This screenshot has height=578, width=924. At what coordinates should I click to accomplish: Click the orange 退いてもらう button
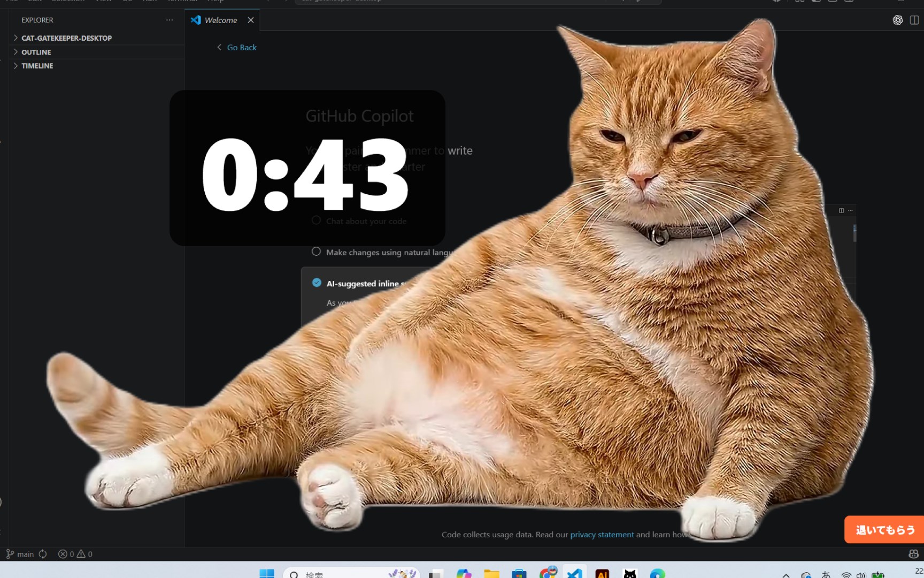pyautogui.click(x=884, y=529)
